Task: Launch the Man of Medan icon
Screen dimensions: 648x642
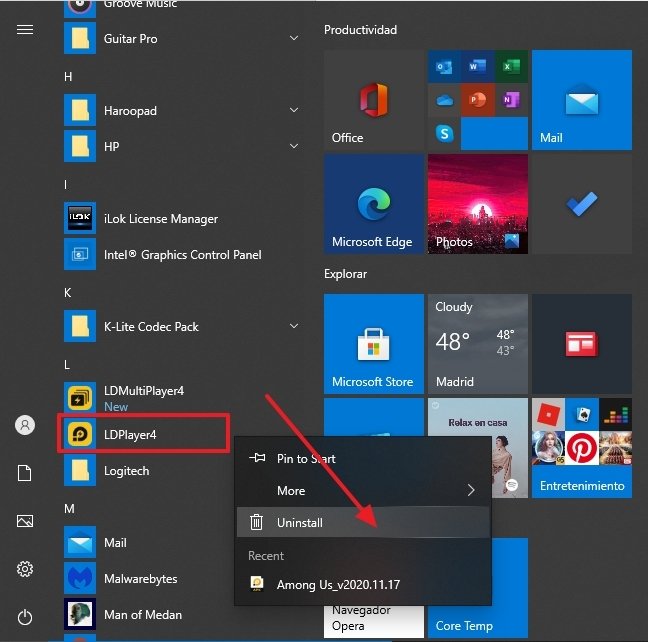Action: [80, 614]
